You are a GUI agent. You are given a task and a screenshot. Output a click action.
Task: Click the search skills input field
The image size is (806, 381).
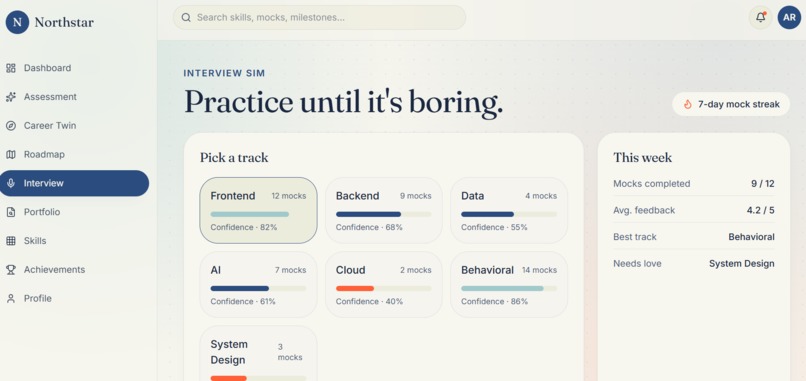319,17
